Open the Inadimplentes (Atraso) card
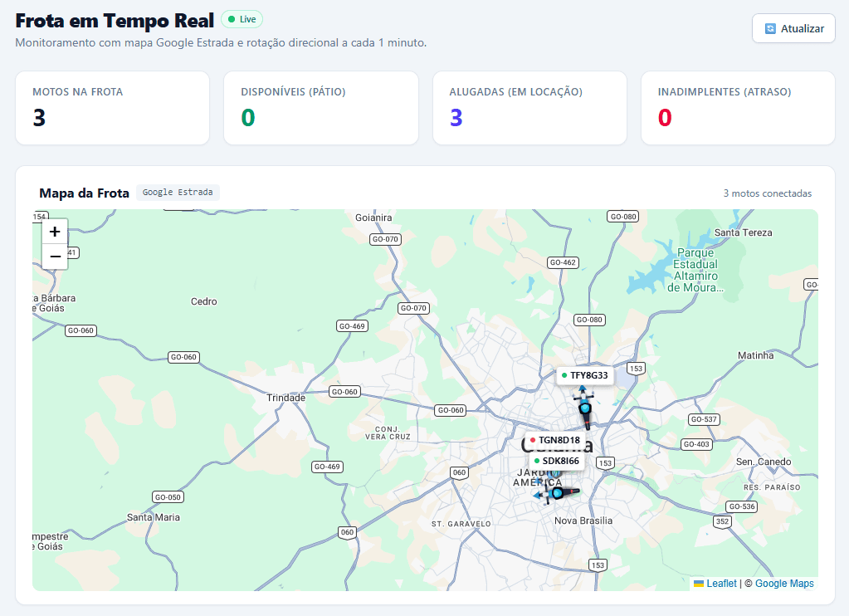Viewport: 849px width, 616px height. coord(738,108)
